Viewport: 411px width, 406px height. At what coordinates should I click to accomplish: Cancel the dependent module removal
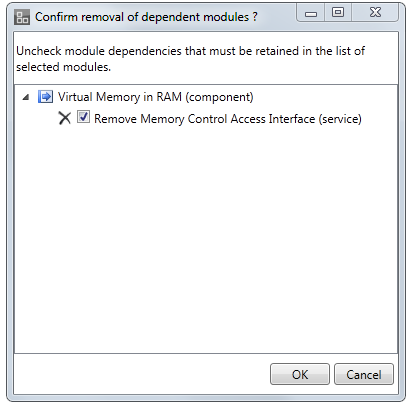[x=364, y=374]
